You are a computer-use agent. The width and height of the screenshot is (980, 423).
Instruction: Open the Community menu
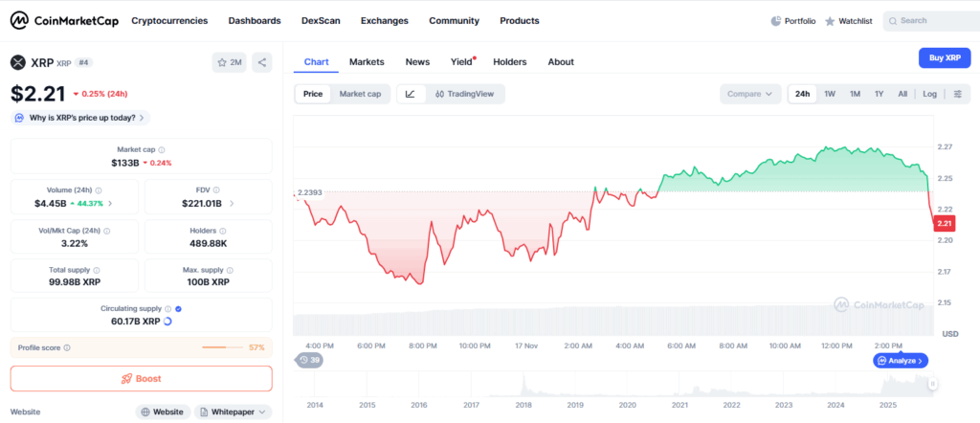[x=454, y=21]
